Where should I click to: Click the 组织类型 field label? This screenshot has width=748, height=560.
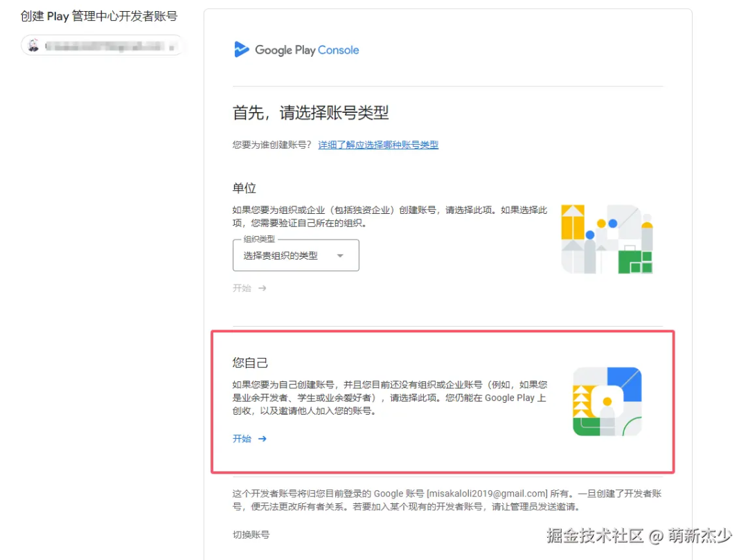tap(259, 240)
